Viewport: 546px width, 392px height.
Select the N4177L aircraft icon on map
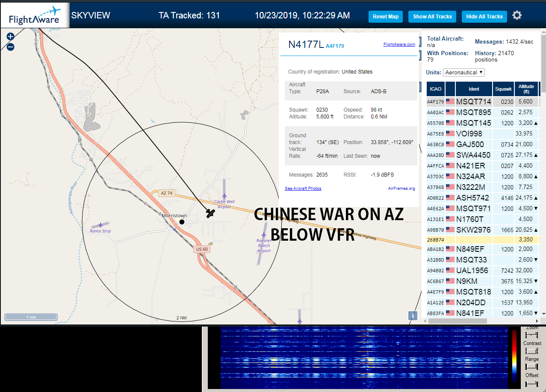coord(210,213)
